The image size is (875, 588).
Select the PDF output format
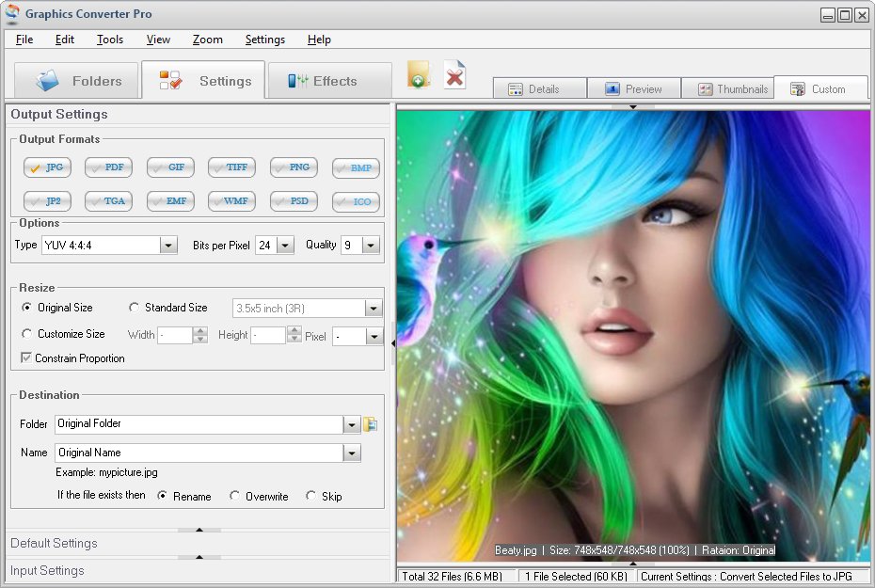click(x=108, y=167)
